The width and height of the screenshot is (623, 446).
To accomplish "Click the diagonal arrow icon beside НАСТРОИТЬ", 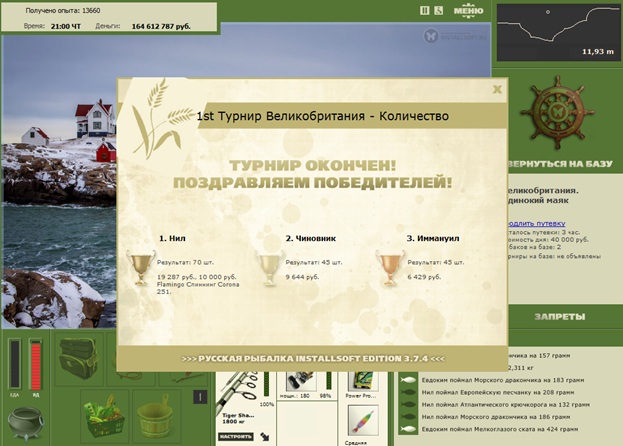I will coord(265,437).
